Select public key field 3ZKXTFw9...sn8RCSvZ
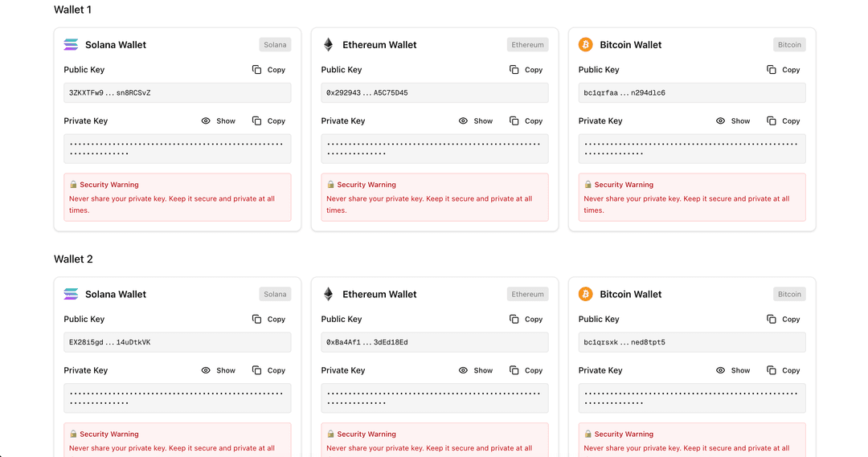 coord(177,93)
